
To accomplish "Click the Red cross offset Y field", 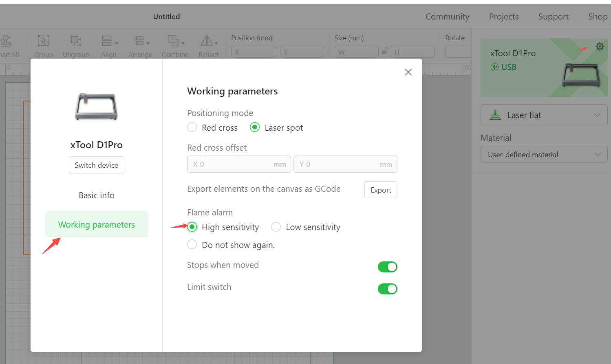I will 345,164.
